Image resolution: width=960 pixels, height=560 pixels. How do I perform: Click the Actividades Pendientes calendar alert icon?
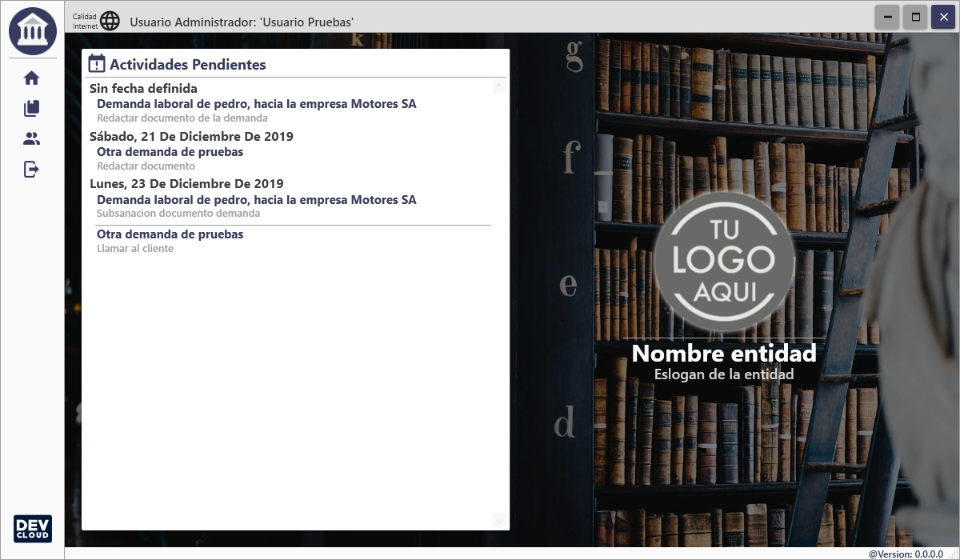click(97, 64)
